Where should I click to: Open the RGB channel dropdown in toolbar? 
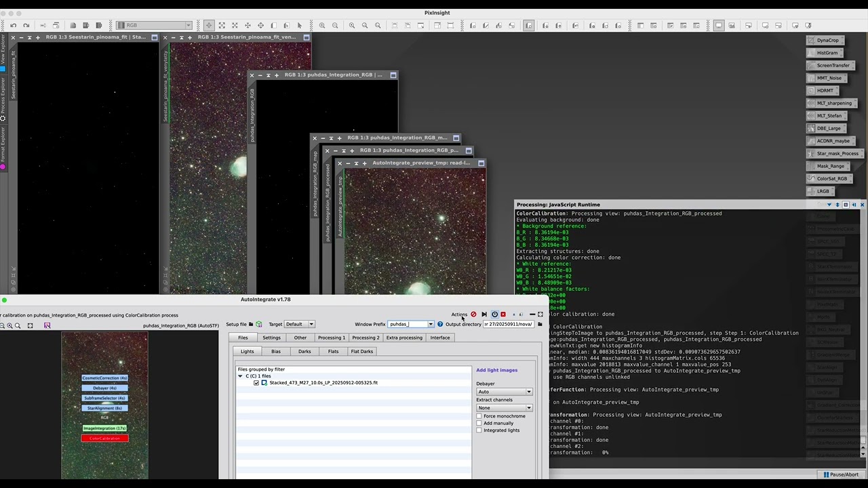(155, 26)
